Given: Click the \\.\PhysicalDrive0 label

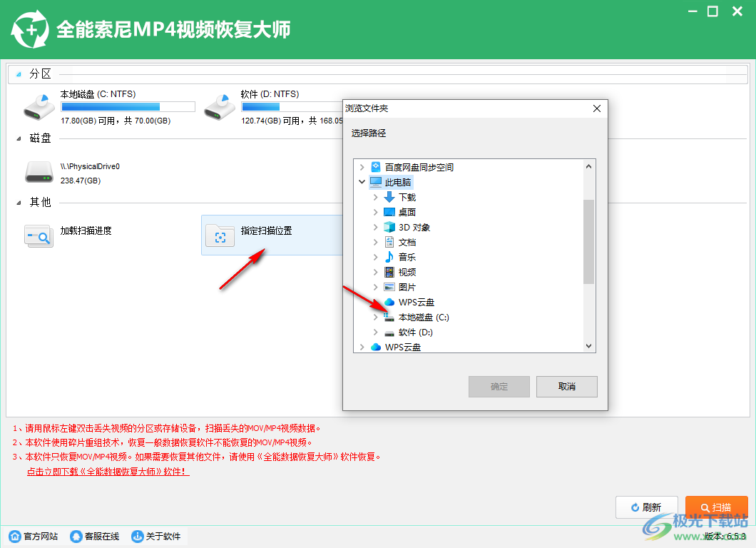Looking at the screenshot, I should coord(90,166).
